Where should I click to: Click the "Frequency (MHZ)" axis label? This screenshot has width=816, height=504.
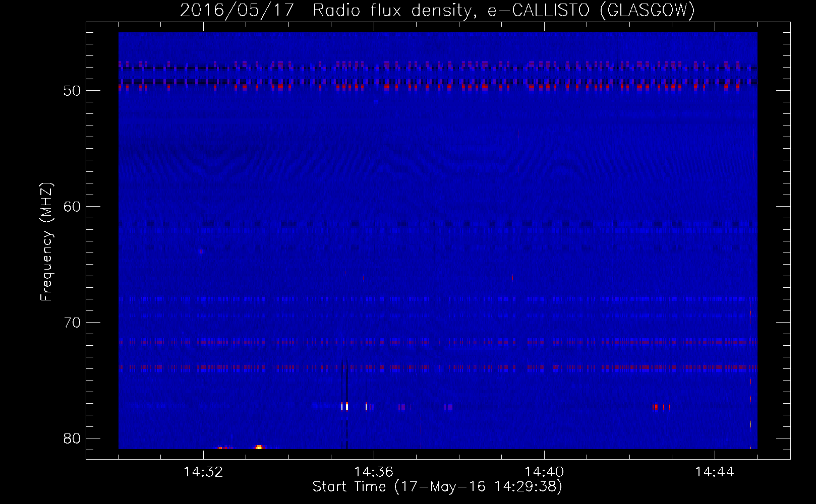46,242
